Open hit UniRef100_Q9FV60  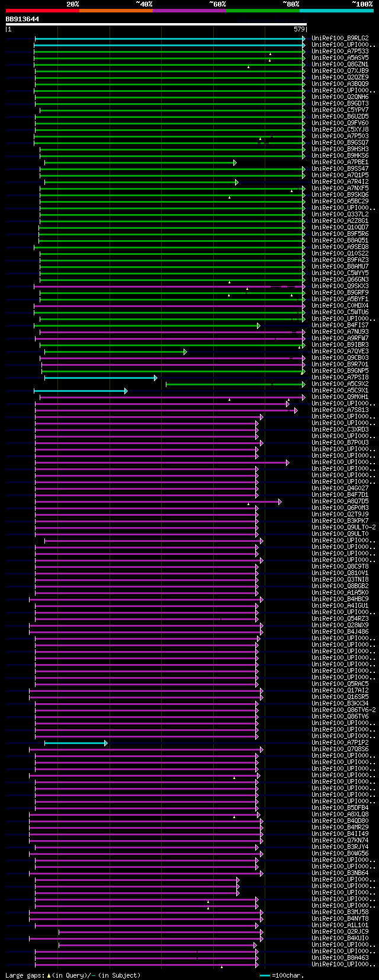[340, 123]
